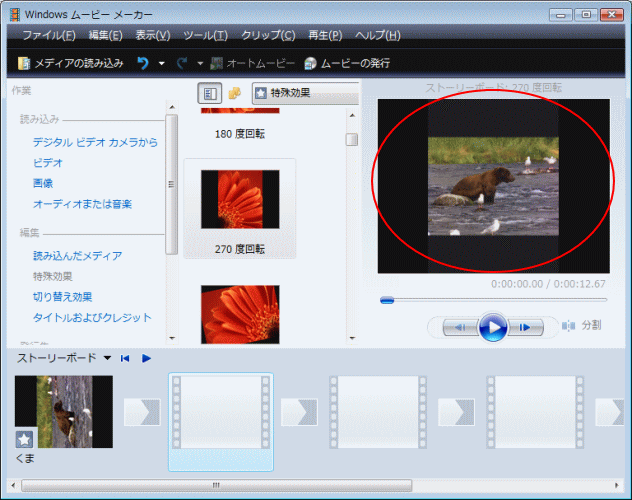Open the 編集(E) menu
Image resolution: width=632 pixels, height=500 pixels.
105,35
